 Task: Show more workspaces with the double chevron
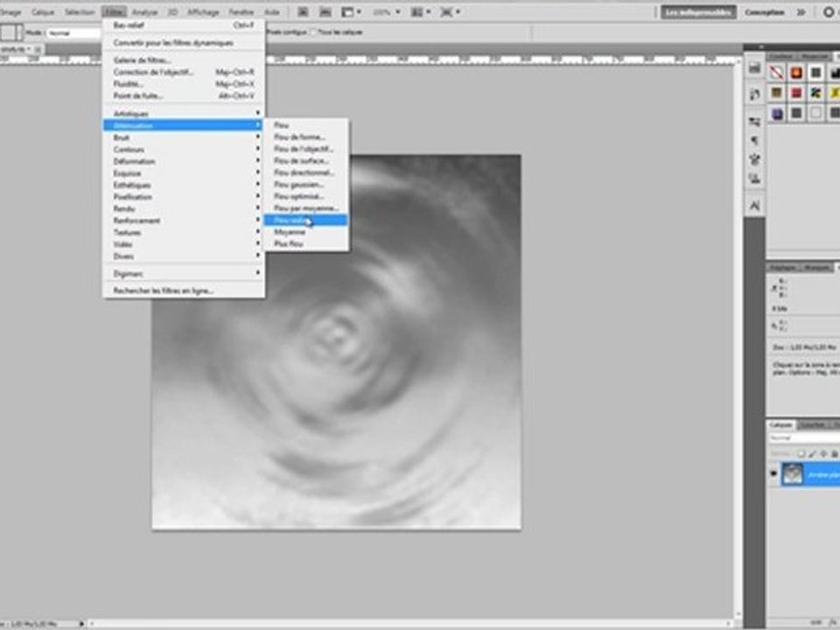pyautogui.click(x=801, y=11)
